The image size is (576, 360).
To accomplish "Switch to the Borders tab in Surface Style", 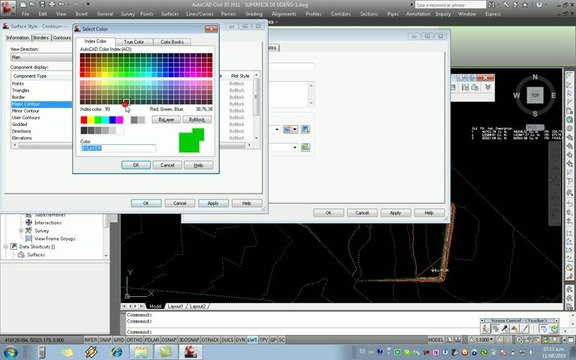I will point(41,38).
